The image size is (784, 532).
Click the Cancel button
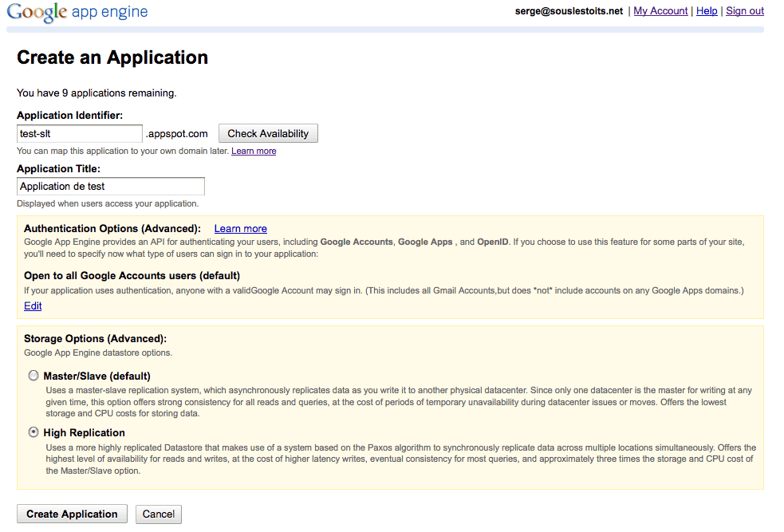click(x=159, y=514)
